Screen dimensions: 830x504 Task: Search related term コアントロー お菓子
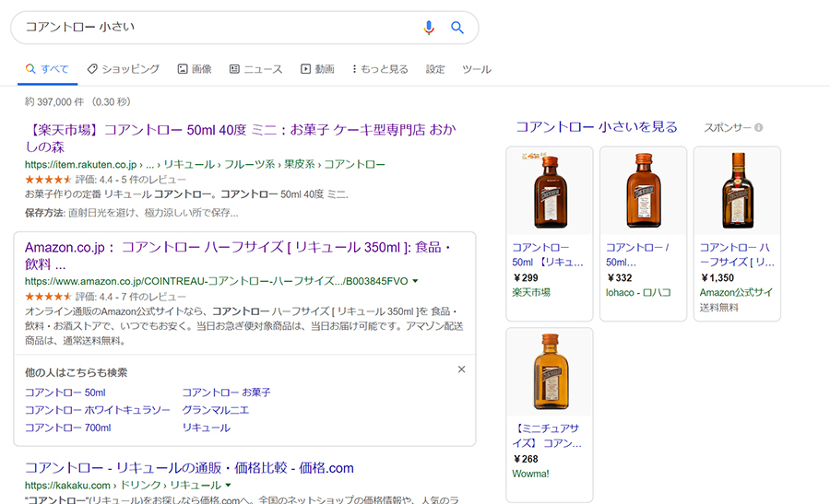226,393
